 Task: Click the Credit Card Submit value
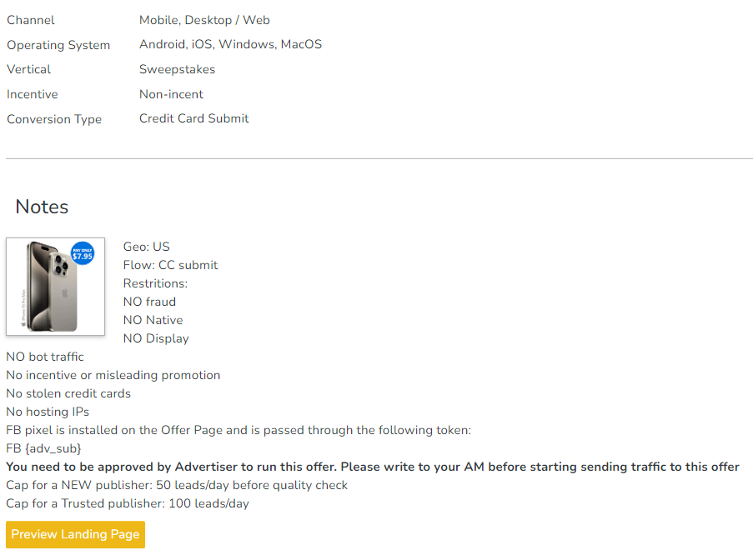point(194,118)
